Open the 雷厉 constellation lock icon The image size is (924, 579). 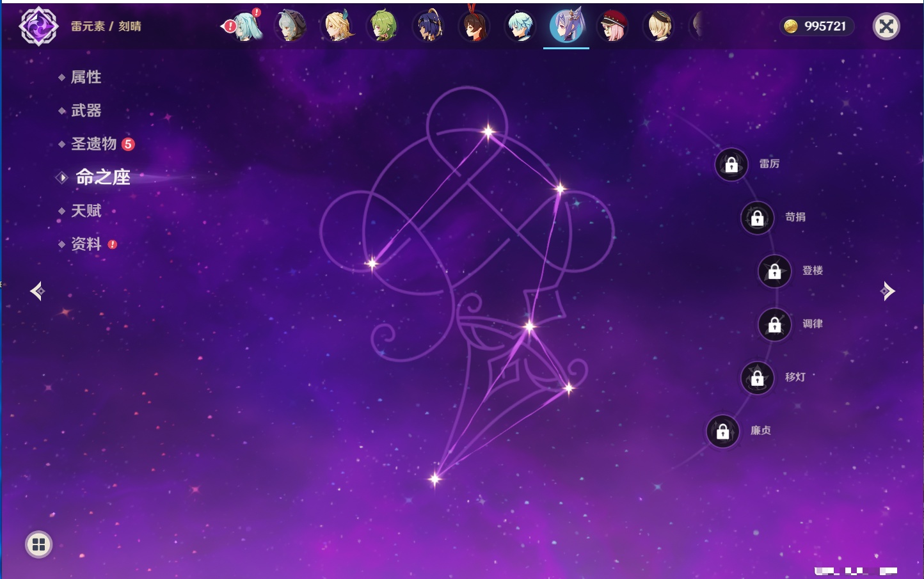pos(731,164)
